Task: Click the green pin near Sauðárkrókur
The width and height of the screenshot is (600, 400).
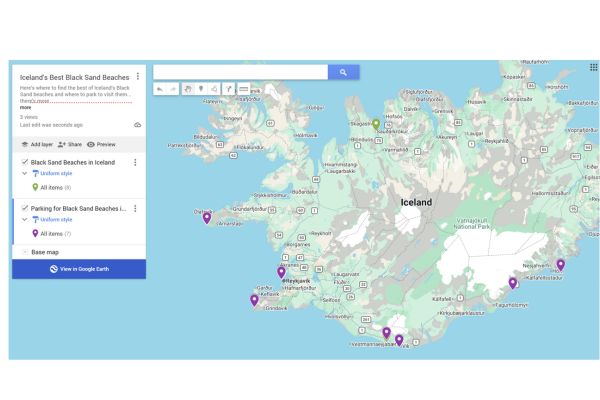Action: click(376, 124)
